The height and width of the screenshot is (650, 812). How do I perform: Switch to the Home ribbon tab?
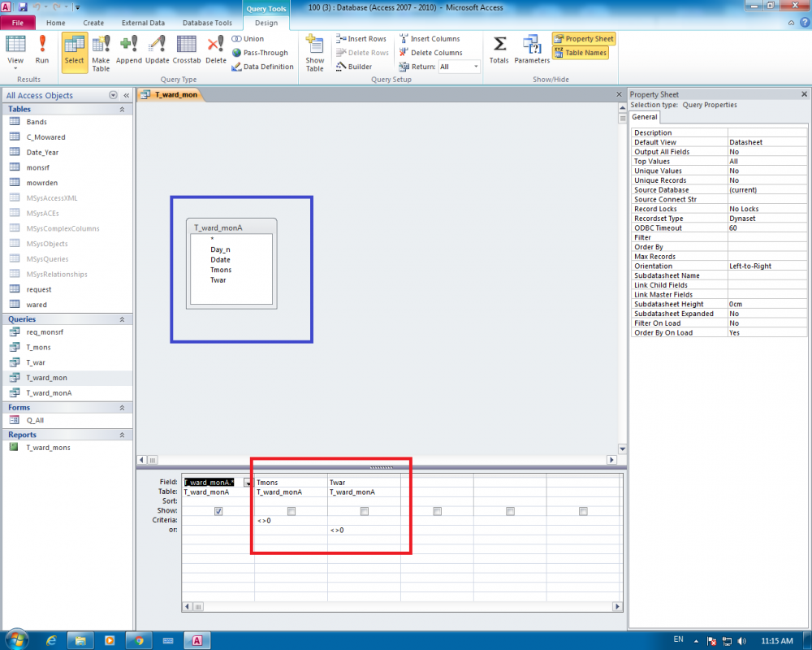(56, 23)
